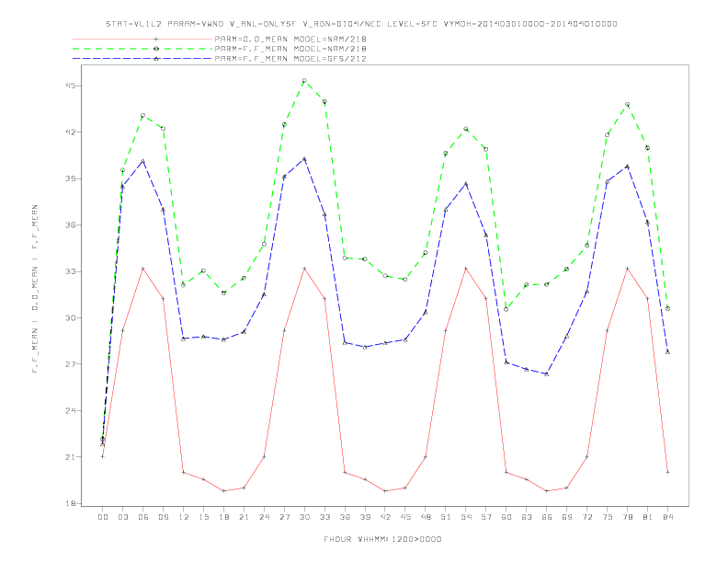This screenshot has width=728, height=563.
Task: Click red observed plus marker at hour 54 peak
Action: 466,269
